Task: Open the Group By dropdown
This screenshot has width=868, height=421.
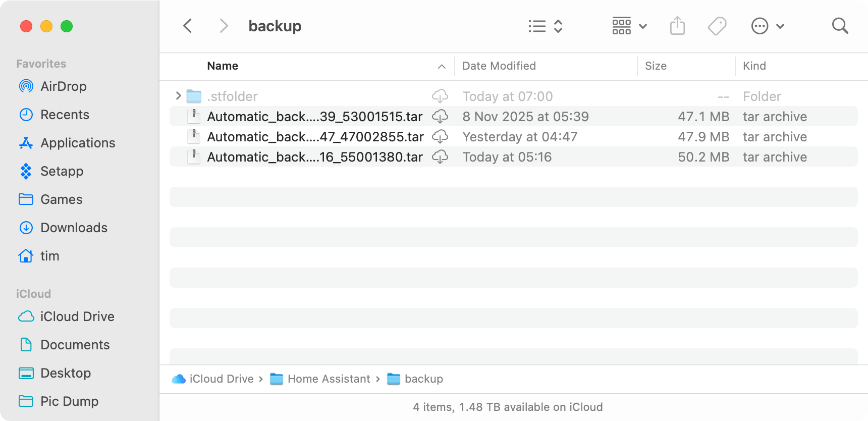Action: (x=629, y=26)
